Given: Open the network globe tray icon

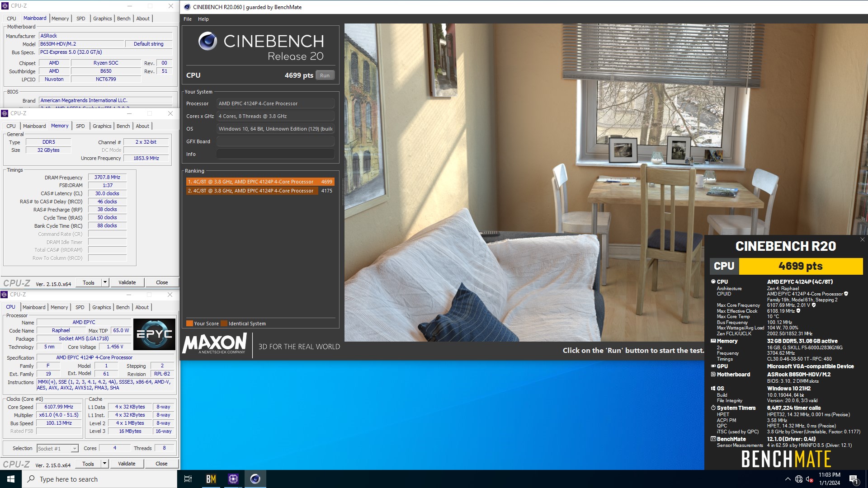Looking at the screenshot, I should pyautogui.click(x=799, y=479).
